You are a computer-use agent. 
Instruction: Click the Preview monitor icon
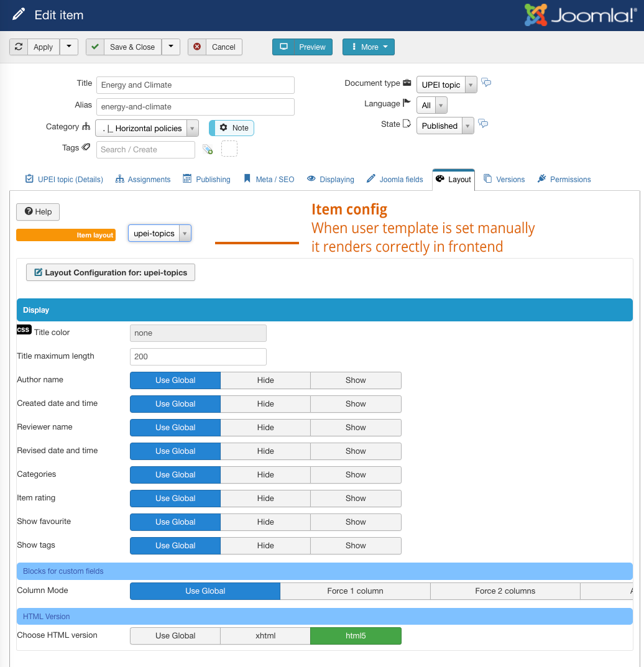click(283, 47)
